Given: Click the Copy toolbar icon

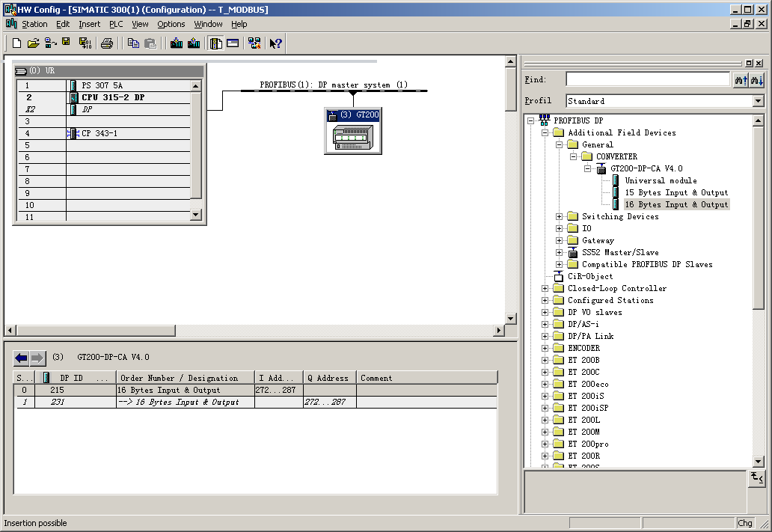Looking at the screenshot, I should 133,43.
